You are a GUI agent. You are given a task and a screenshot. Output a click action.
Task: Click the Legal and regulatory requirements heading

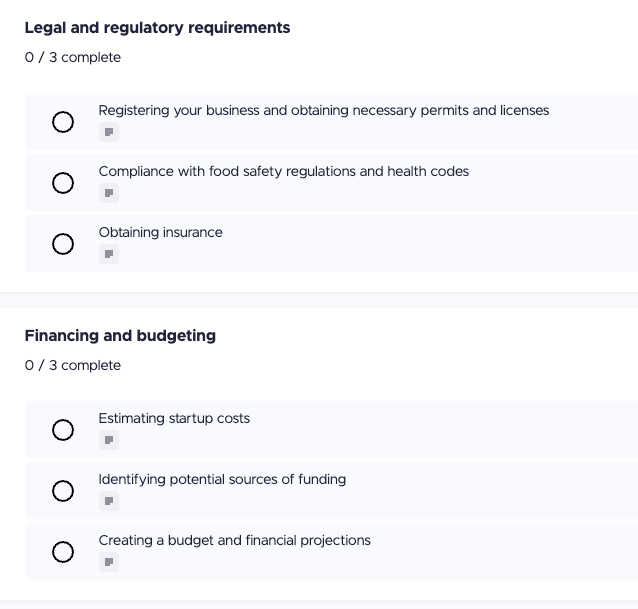pyautogui.click(x=157, y=28)
